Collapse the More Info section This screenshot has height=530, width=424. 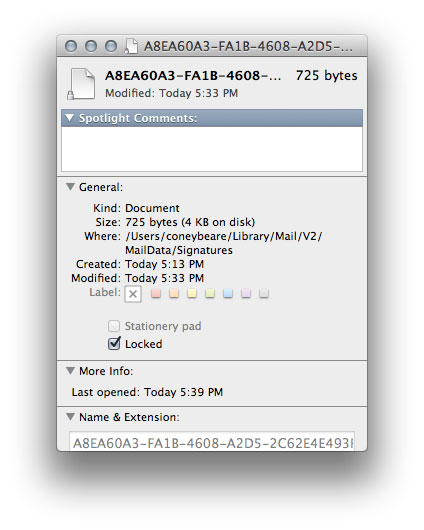(70, 371)
